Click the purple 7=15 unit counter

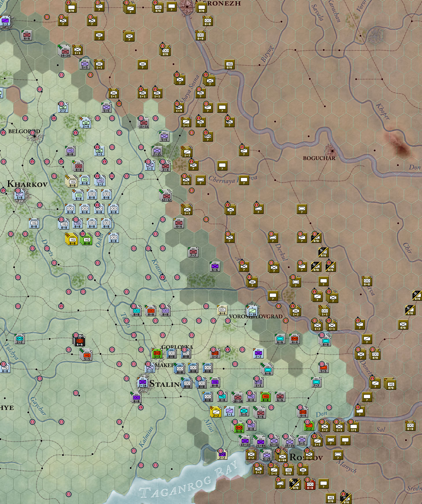(x=157, y=151)
